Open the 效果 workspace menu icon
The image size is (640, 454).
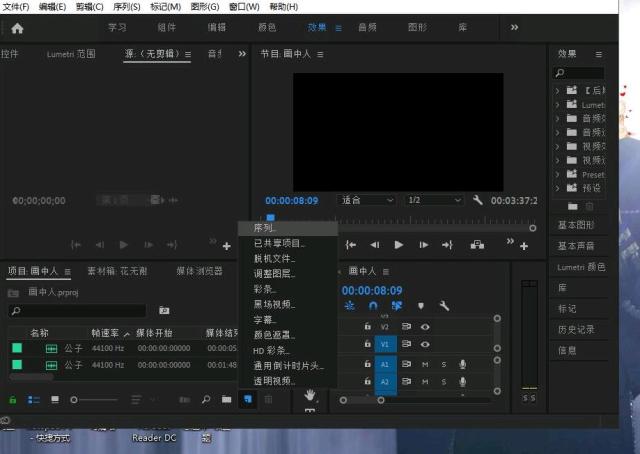coord(338,28)
